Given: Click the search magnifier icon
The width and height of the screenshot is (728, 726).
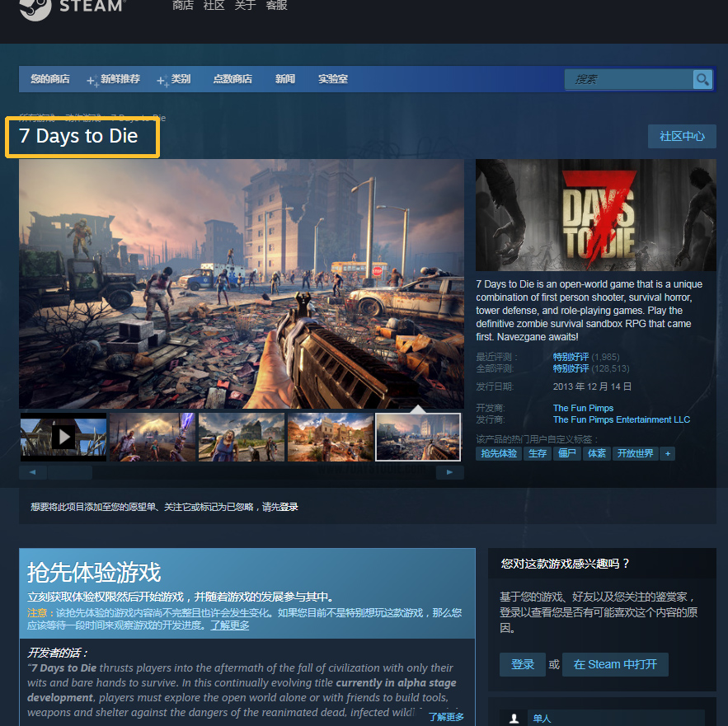Looking at the screenshot, I should click(702, 79).
